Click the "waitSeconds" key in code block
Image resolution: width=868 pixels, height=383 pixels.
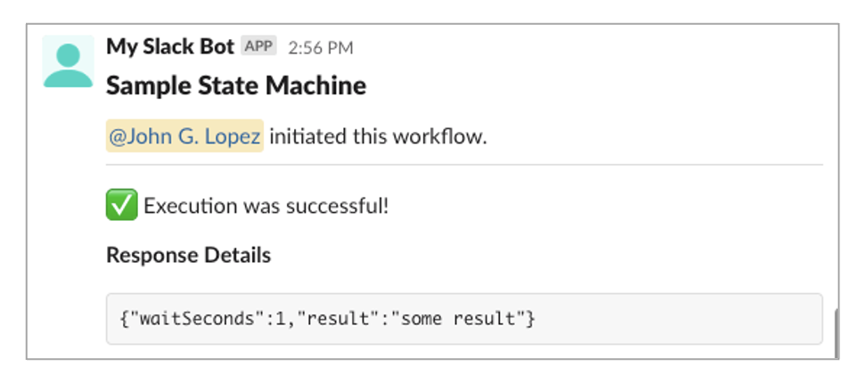184,318
